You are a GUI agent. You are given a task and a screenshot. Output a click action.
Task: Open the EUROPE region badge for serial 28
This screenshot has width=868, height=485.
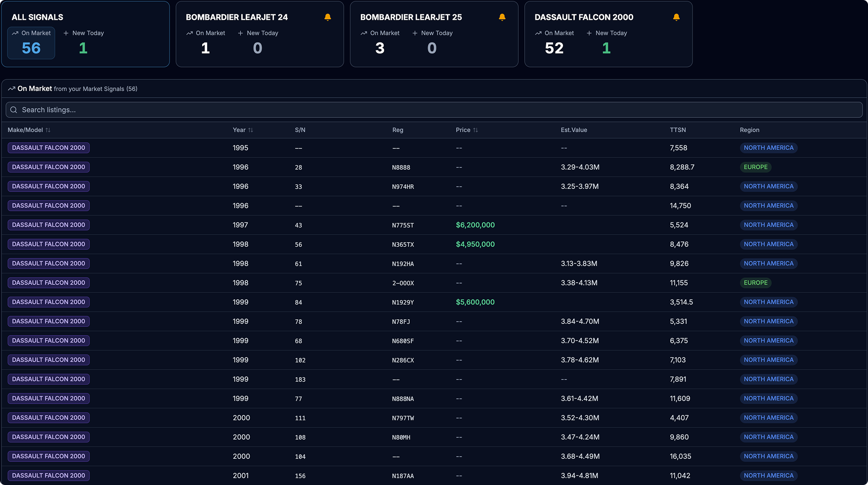point(755,167)
